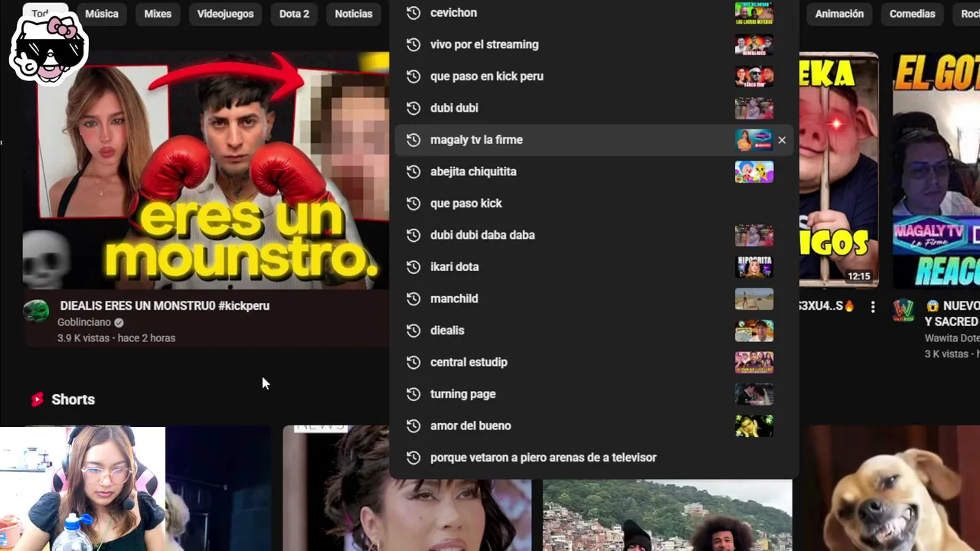This screenshot has height=551, width=980.
Task: Open the Wawita channel avatar icon
Action: pos(904,311)
